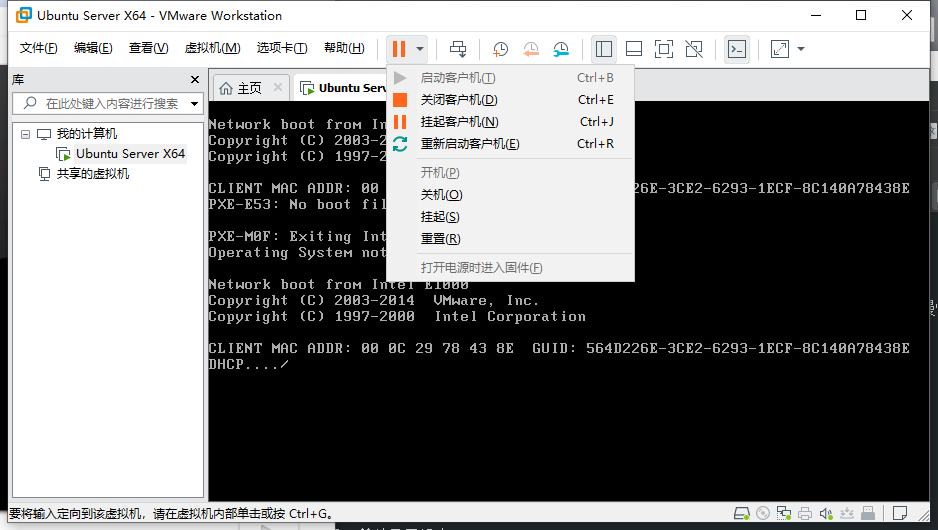Click the download/install tools status icon

[x=846, y=513]
